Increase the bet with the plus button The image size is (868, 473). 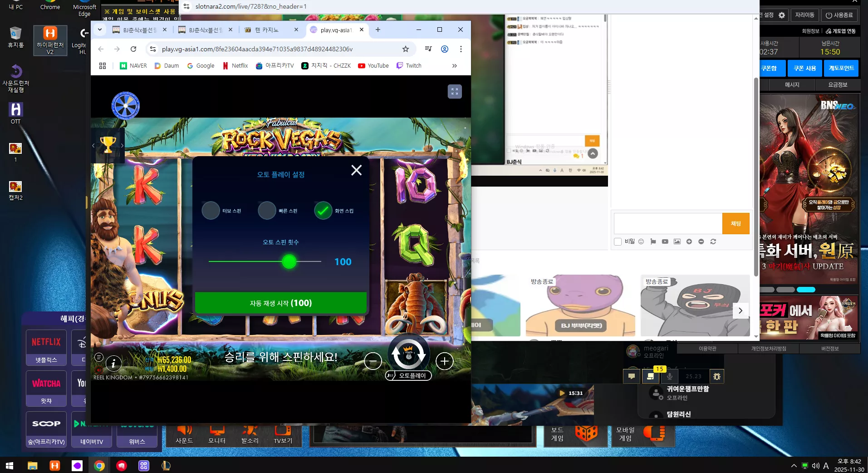[x=445, y=361]
